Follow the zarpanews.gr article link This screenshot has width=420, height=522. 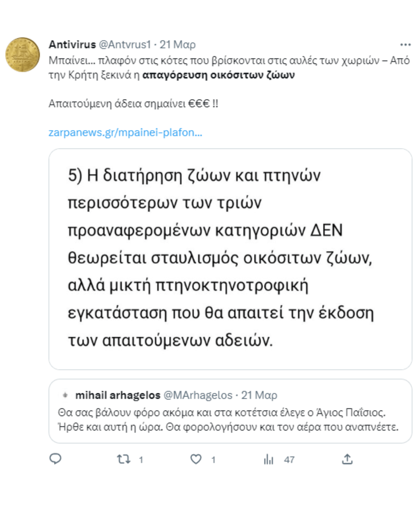(125, 132)
